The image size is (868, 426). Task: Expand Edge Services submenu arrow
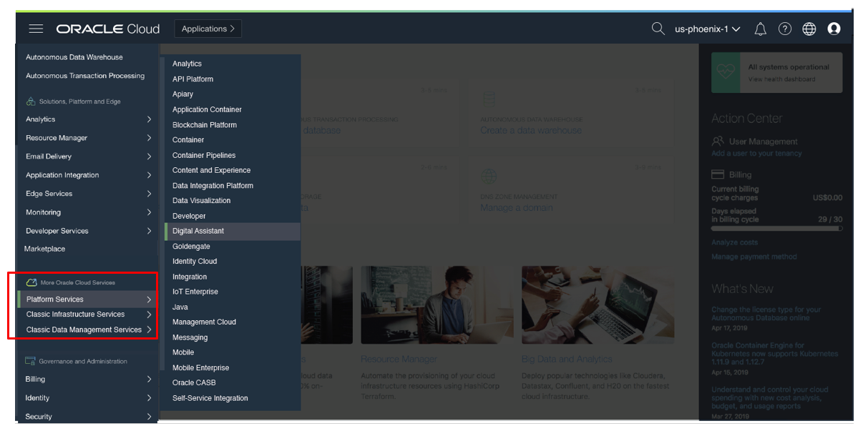click(149, 194)
